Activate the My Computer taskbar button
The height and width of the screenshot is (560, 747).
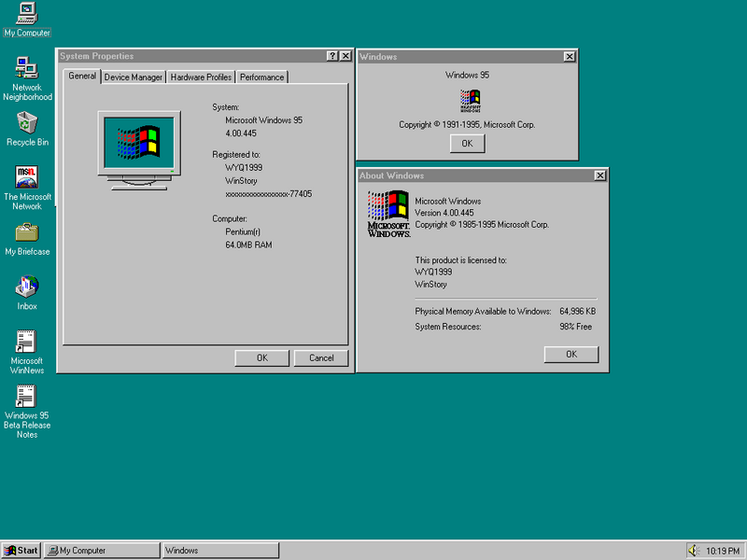tap(103, 551)
